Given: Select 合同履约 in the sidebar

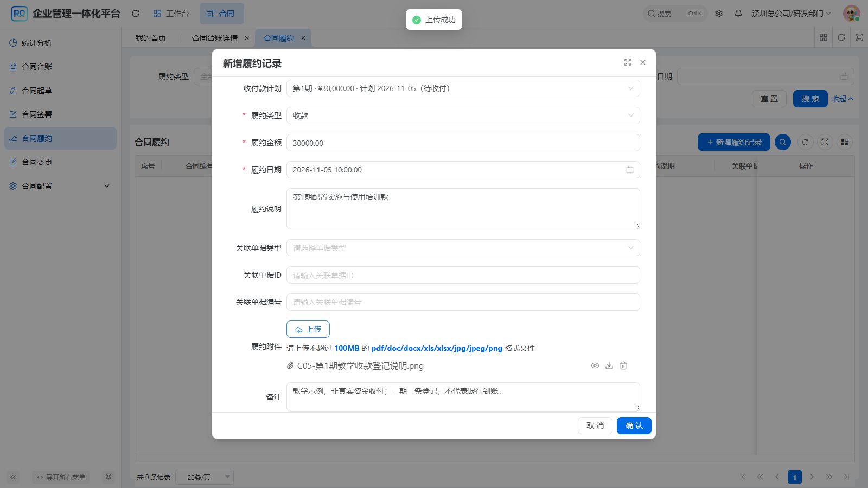Looking at the screenshot, I should coord(60,138).
